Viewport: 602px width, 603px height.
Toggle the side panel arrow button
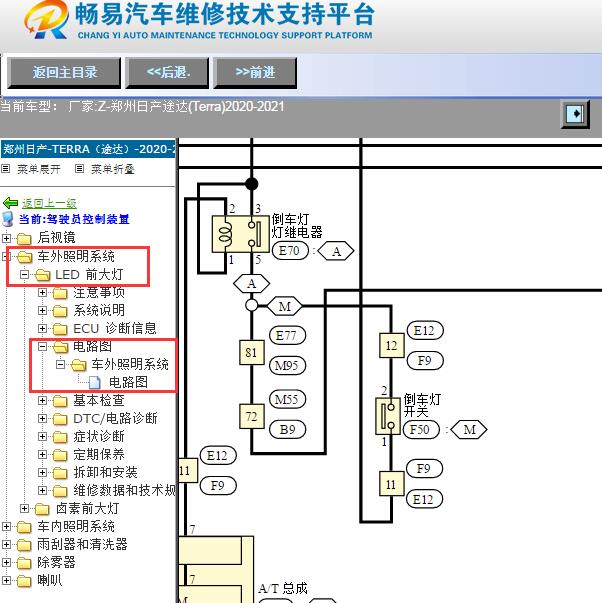(x=575, y=114)
